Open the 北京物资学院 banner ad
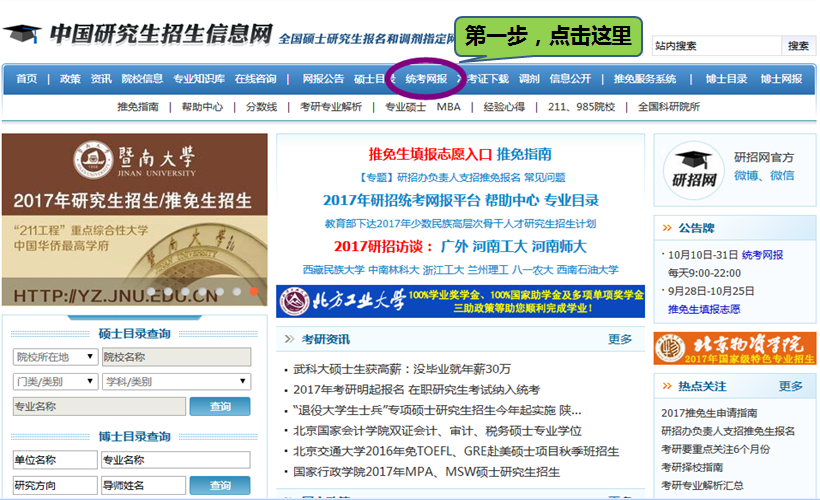 click(734, 348)
